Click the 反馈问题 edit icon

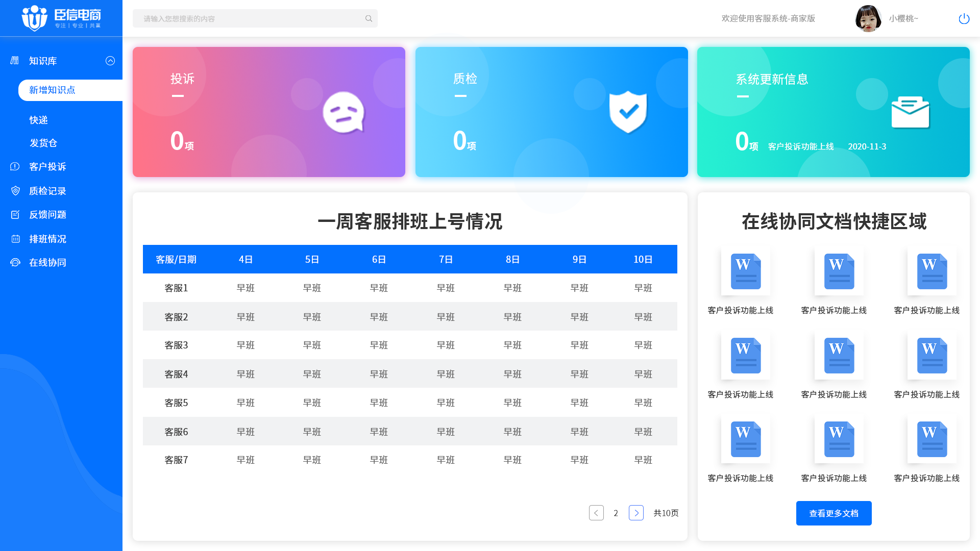point(15,215)
